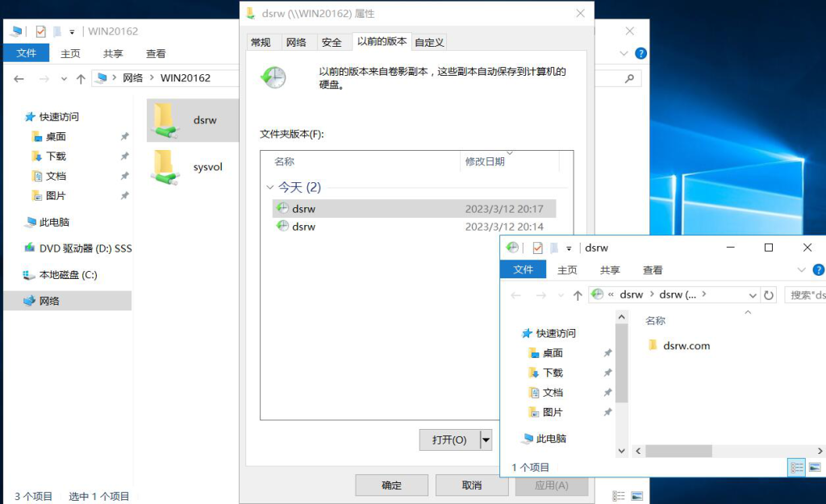Open 文件 menu in small dsrw window
The height and width of the screenshot is (504, 826).
[x=523, y=269]
